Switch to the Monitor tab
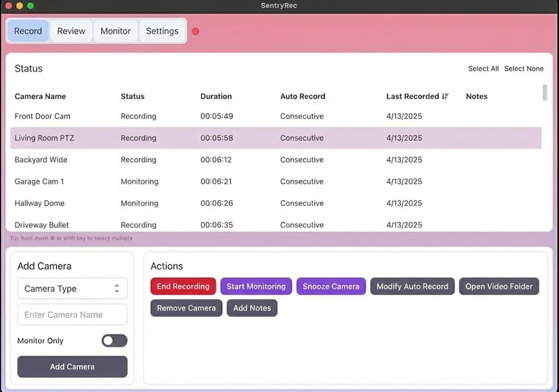 (115, 31)
